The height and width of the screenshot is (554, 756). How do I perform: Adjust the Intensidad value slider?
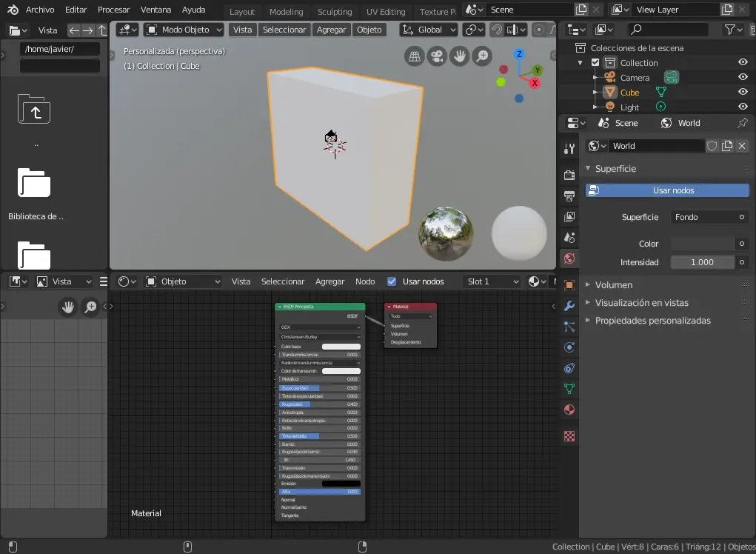click(702, 262)
